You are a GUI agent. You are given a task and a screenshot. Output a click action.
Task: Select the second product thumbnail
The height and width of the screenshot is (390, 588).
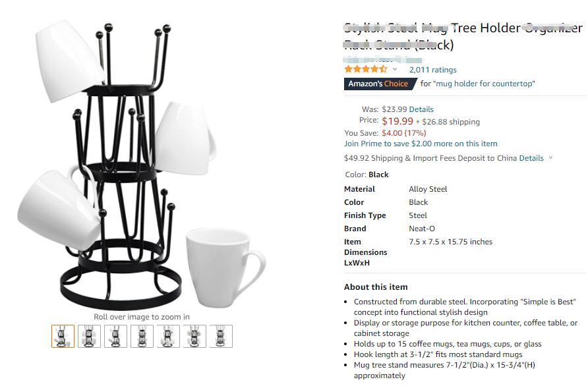(x=90, y=336)
